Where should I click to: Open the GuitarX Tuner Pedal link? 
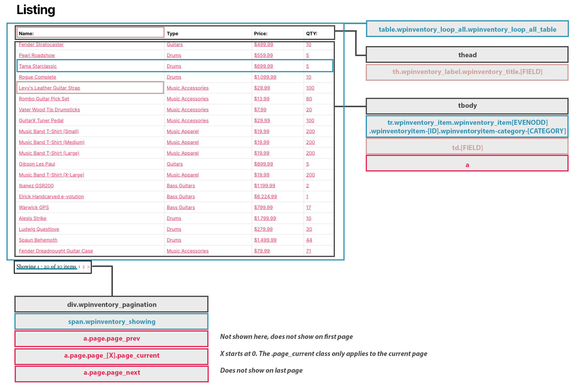(x=41, y=120)
